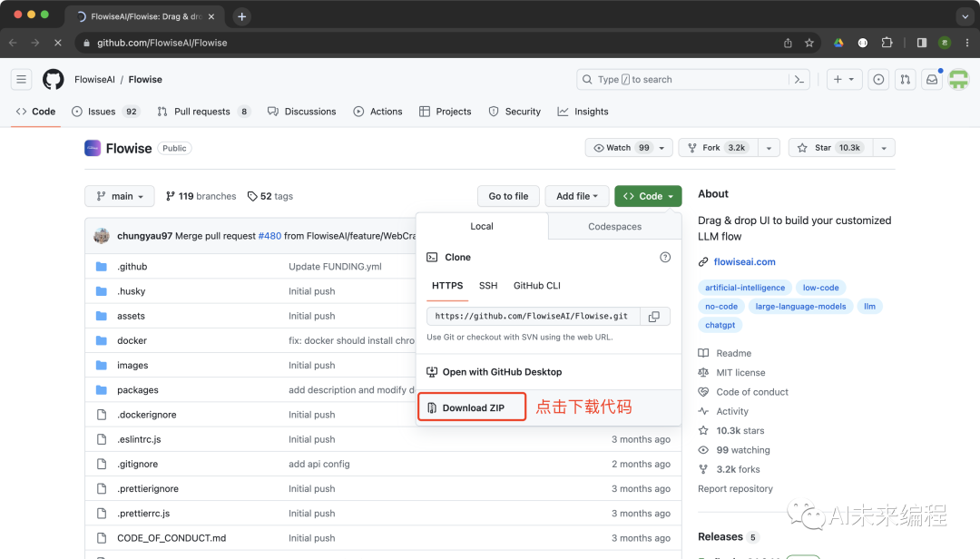Click the artificial-intelligence topic tag

point(745,288)
